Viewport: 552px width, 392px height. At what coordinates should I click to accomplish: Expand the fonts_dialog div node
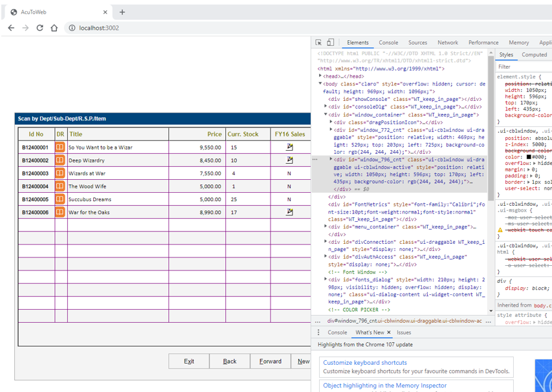326,279
